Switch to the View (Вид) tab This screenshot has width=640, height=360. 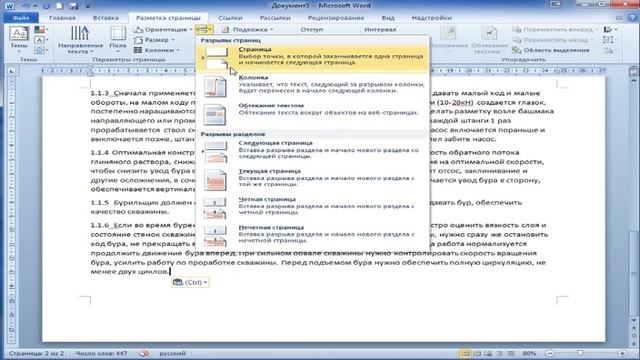click(x=388, y=18)
